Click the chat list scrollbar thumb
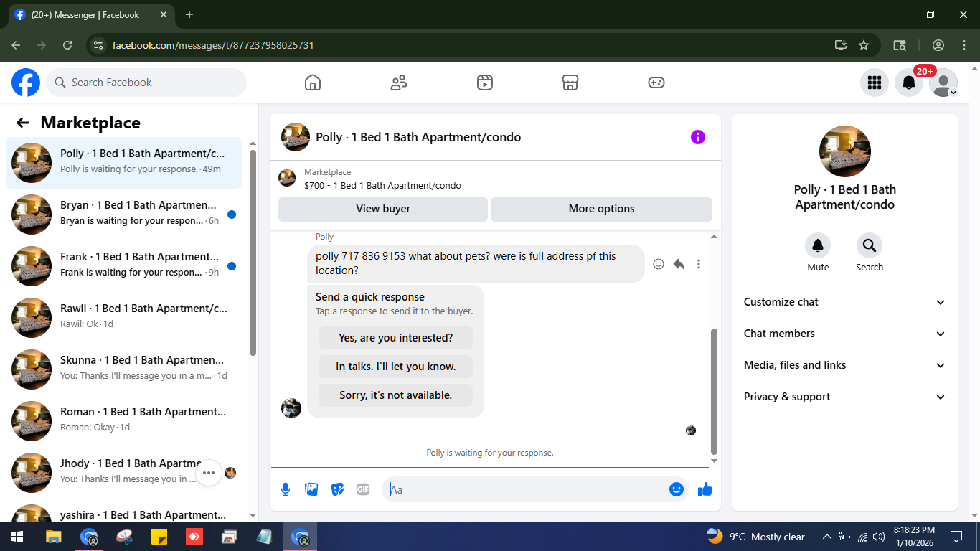Screen dimensions: 980x551 253,253
